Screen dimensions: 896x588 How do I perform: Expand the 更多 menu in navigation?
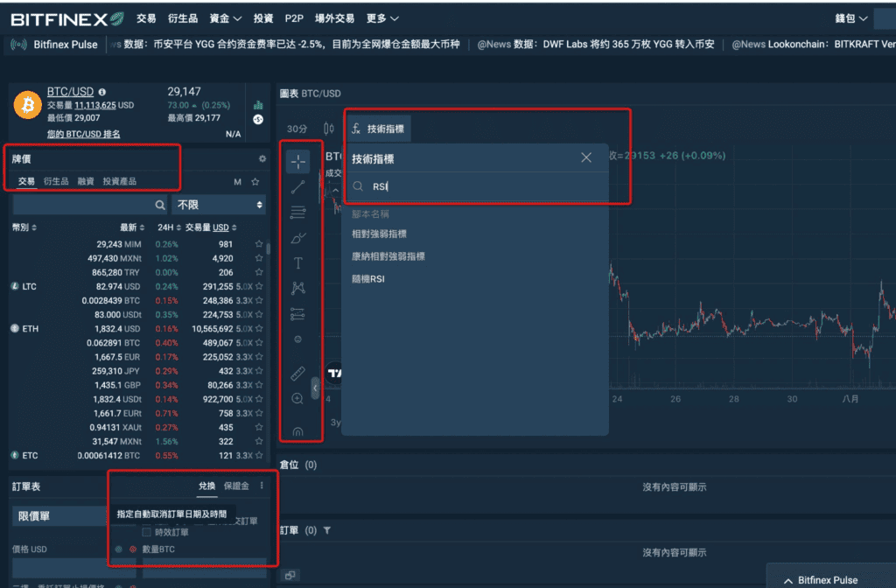click(x=382, y=19)
